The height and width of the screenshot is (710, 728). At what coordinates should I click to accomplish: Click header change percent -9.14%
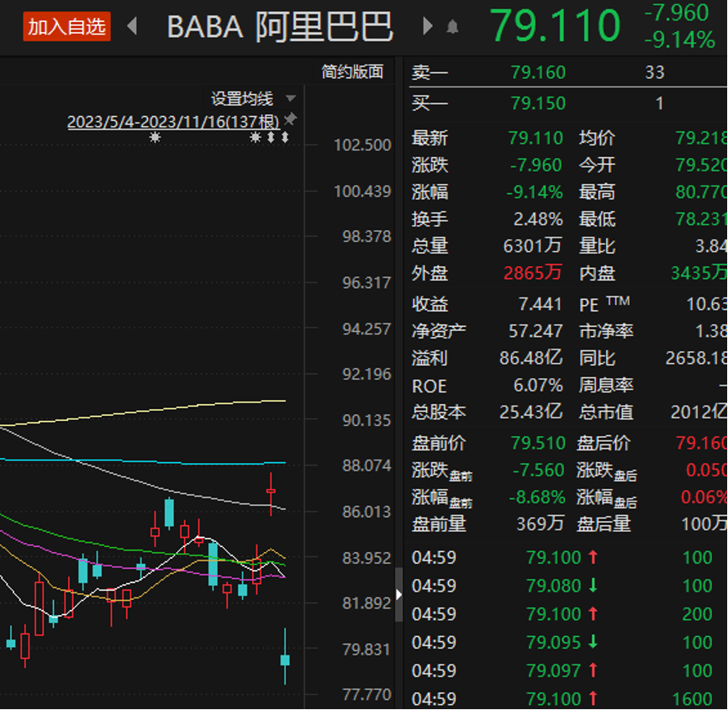click(x=680, y=39)
